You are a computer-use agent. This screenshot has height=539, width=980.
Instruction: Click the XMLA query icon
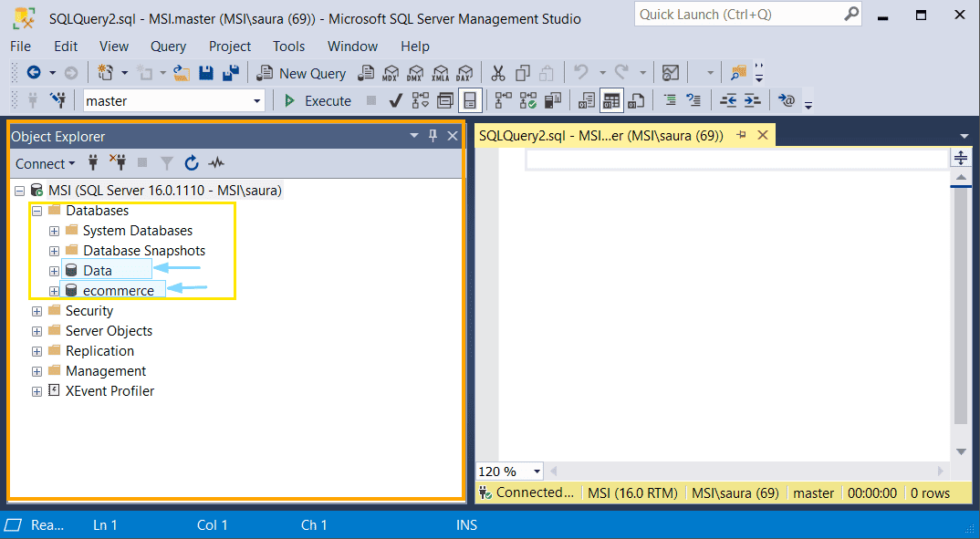pyautogui.click(x=441, y=73)
